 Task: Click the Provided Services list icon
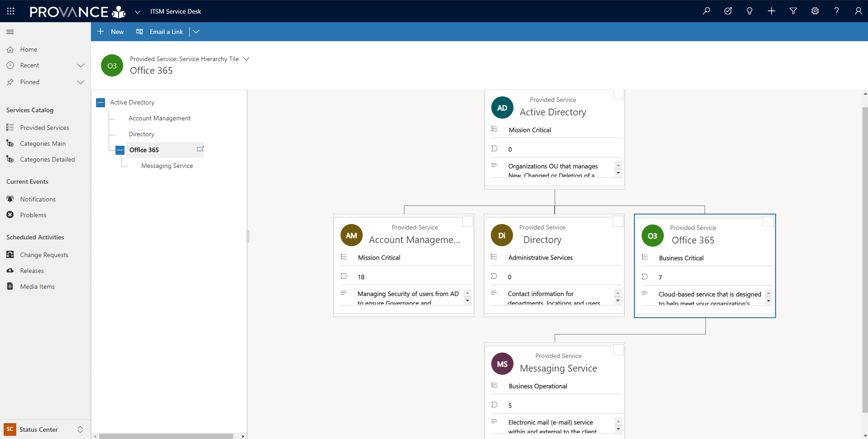point(10,128)
